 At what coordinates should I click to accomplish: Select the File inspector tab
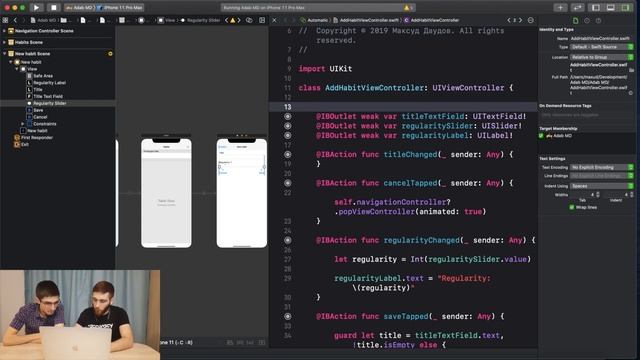[x=576, y=20]
